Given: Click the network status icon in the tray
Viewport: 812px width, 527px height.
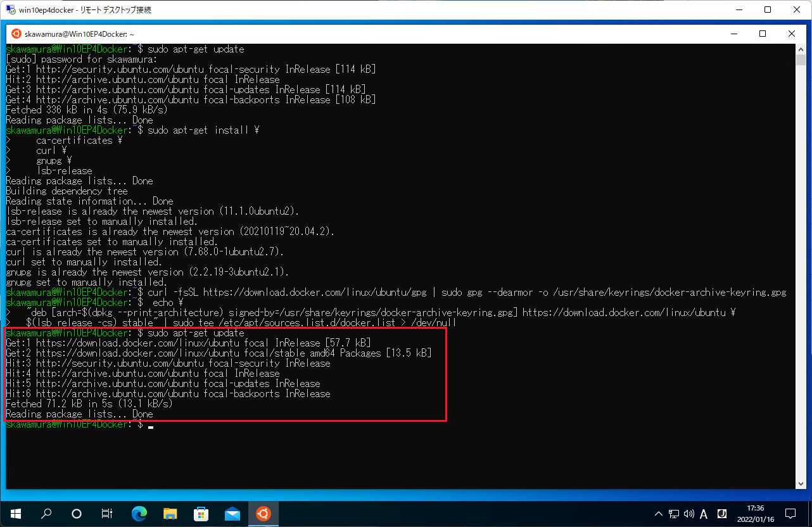Looking at the screenshot, I should click(x=674, y=514).
